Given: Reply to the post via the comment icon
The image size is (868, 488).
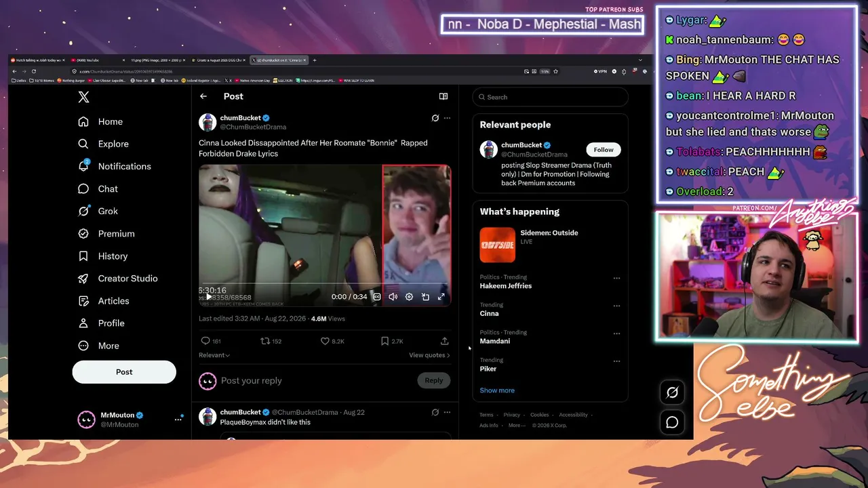Looking at the screenshot, I should [x=205, y=341].
